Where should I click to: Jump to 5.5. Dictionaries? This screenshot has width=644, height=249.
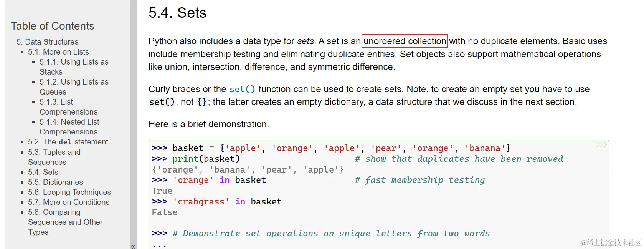tap(55, 182)
